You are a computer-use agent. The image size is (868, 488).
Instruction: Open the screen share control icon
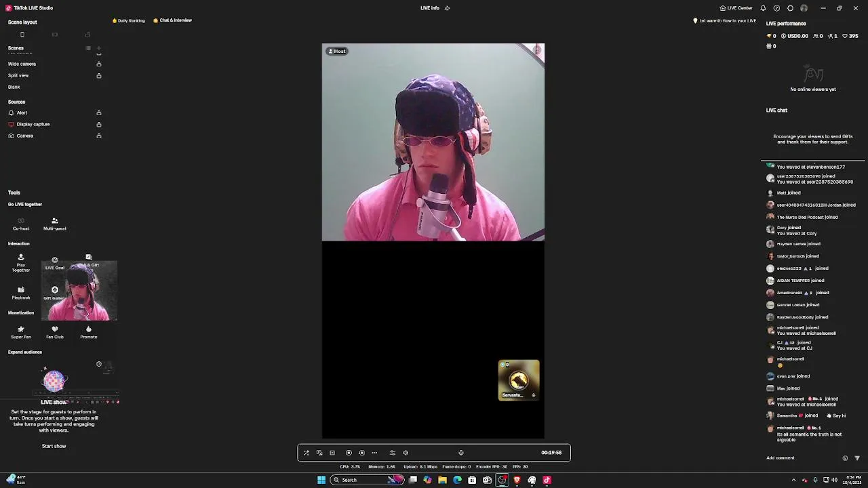(x=319, y=453)
